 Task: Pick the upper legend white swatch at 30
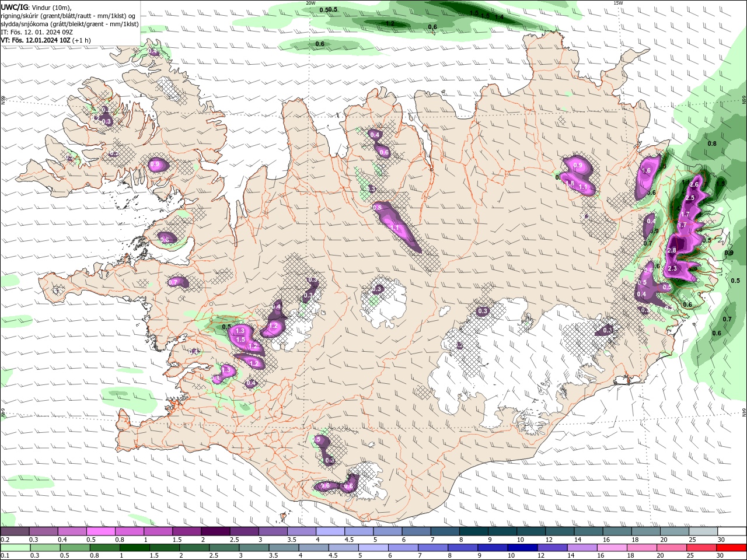pos(732,531)
